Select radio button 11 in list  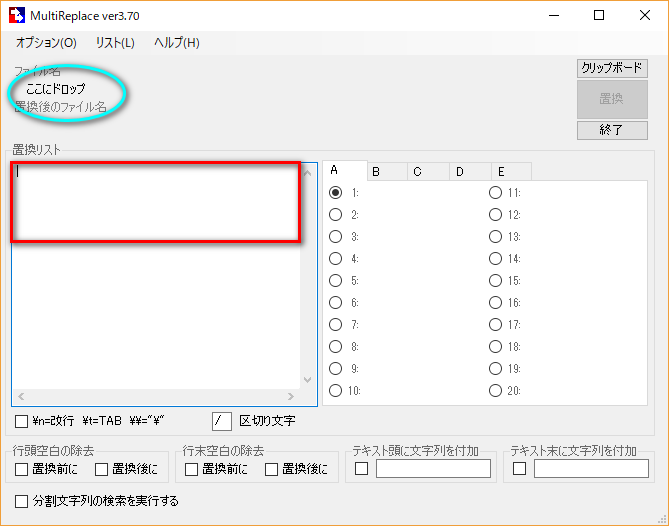(495, 193)
